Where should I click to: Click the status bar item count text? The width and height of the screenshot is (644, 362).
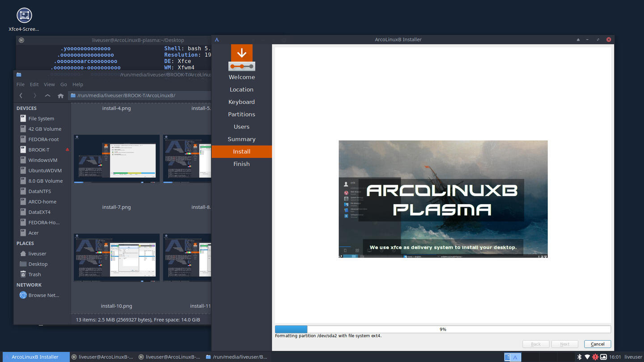(x=138, y=320)
